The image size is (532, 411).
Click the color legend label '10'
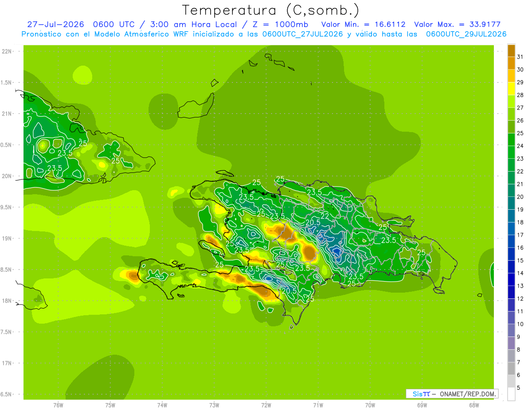[x=520, y=324]
